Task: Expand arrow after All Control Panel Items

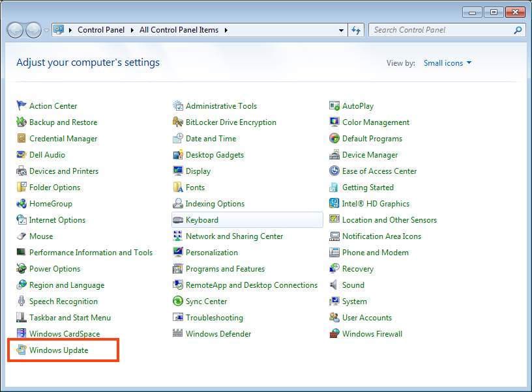Action: click(x=226, y=30)
